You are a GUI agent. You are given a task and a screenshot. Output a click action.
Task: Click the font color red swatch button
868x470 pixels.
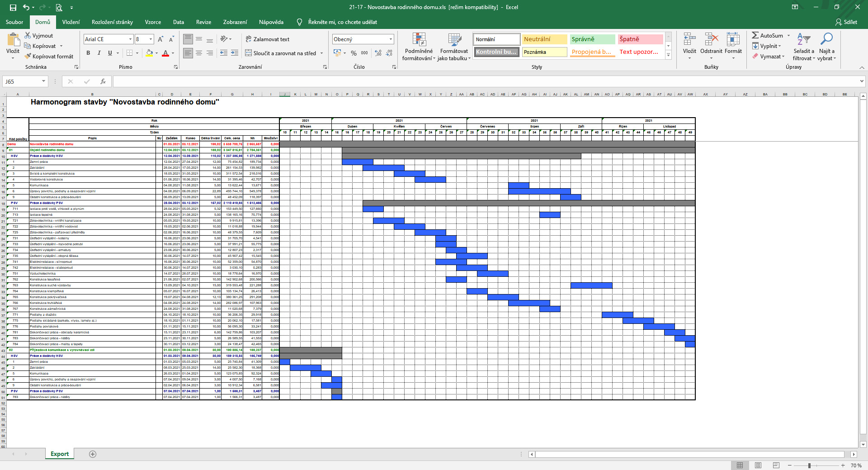click(165, 53)
